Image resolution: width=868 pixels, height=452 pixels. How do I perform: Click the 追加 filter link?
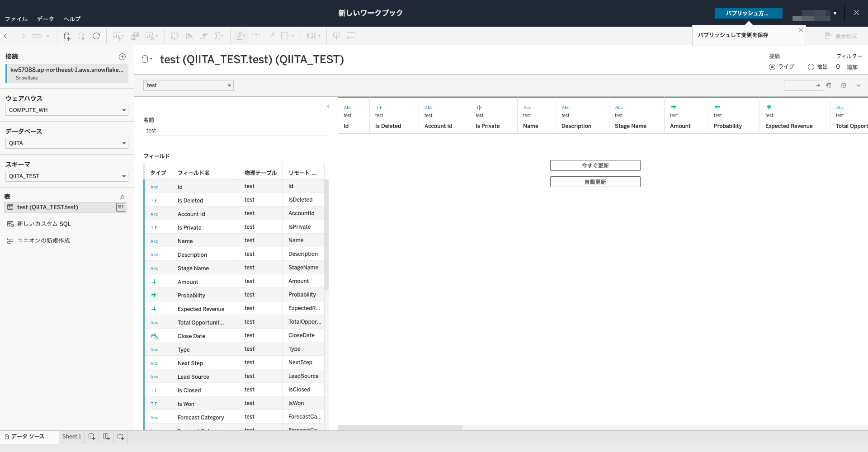(x=852, y=67)
